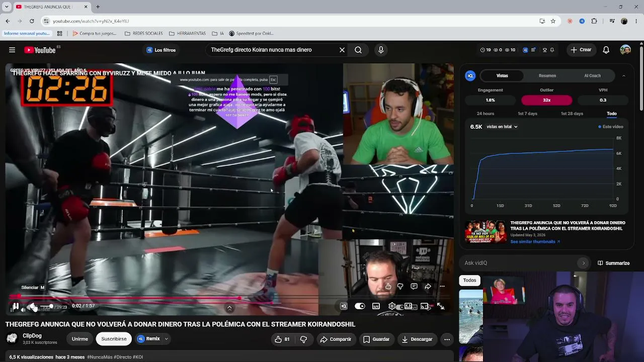Screen dimensions: 644x362
Task: Open the REDES SOCIALES bookmarks folder
Action: pos(143,34)
